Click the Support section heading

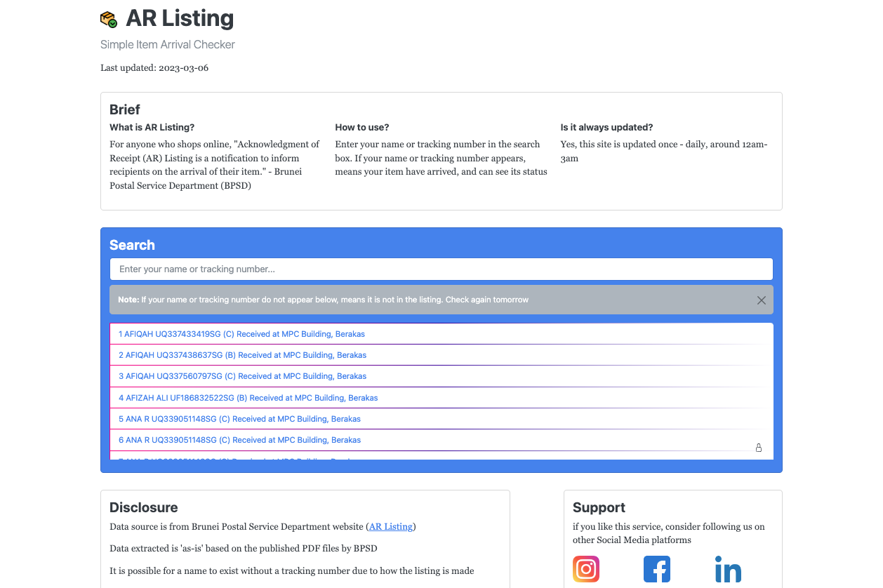[x=599, y=507]
